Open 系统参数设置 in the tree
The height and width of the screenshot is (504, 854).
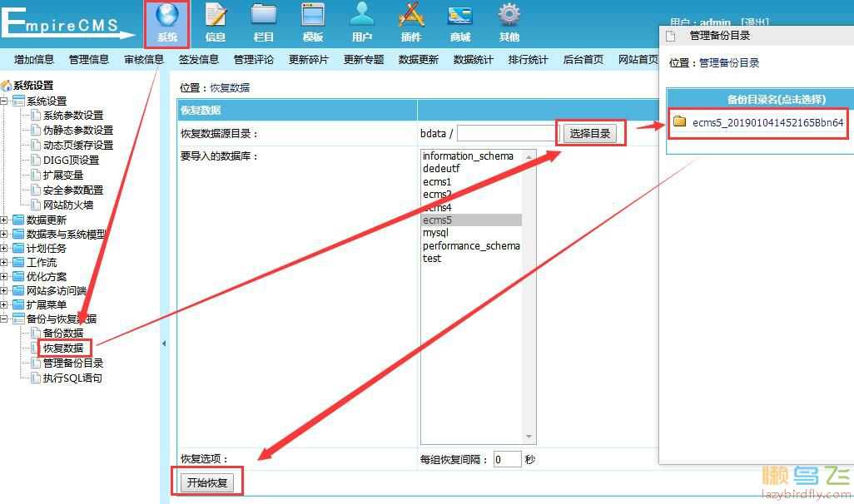click(x=73, y=116)
